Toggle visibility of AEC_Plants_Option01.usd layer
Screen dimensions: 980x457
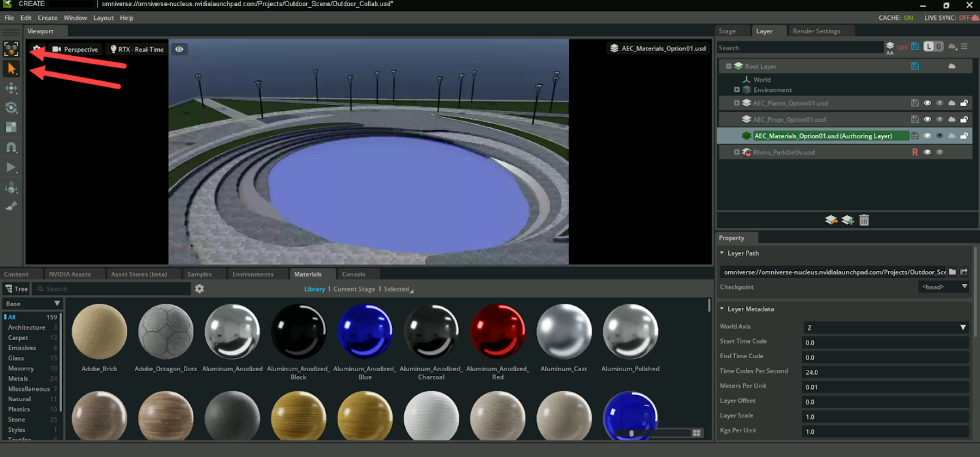point(927,104)
